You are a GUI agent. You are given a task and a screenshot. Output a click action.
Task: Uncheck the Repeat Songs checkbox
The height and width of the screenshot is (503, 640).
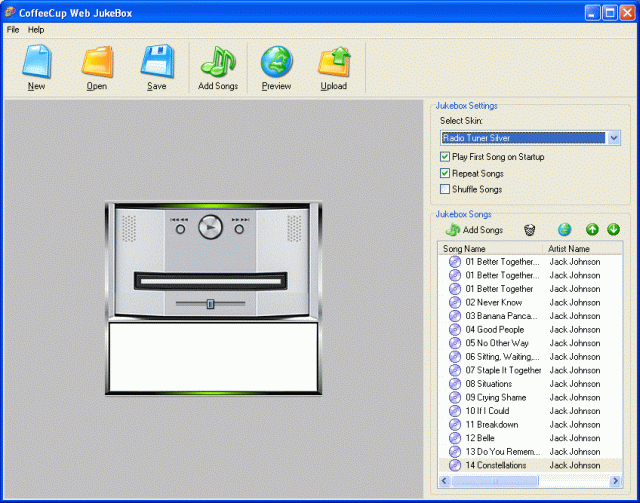coord(445,173)
